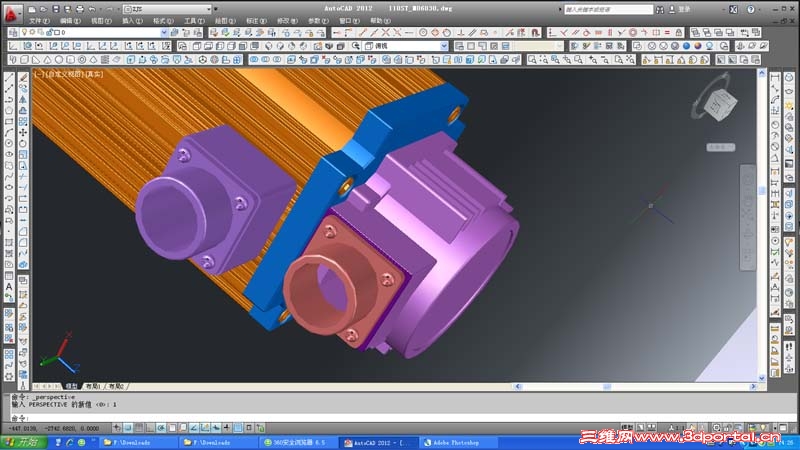
Task: Click the coordinates readout in status bar
Action: [54, 429]
